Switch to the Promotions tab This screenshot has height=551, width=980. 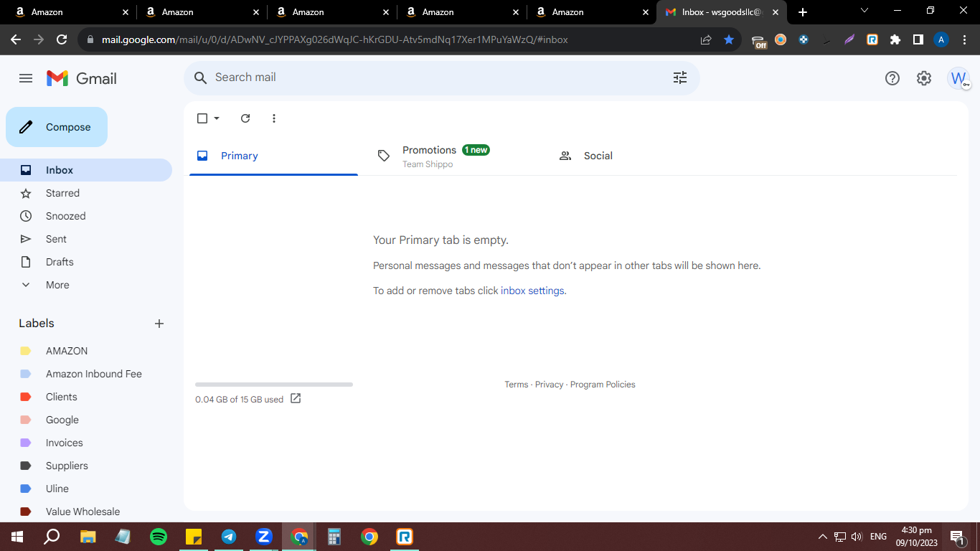tap(454, 156)
